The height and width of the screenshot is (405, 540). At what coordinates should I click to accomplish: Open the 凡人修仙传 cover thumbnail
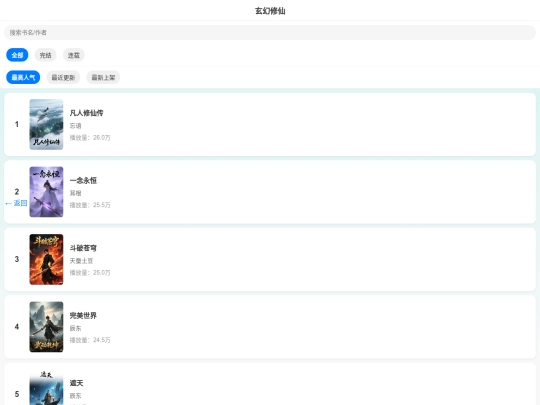(x=46, y=124)
